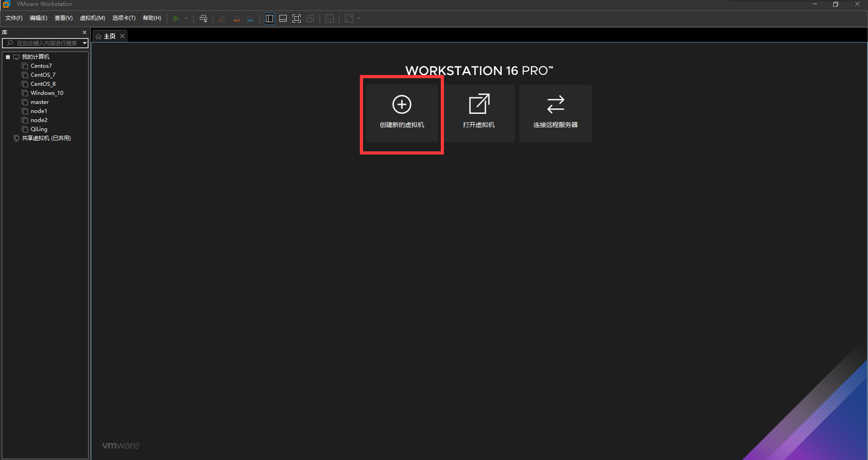Open the snapshot manager wrench icon
The width and height of the screenshot is (868, 460).
(250, 19)
